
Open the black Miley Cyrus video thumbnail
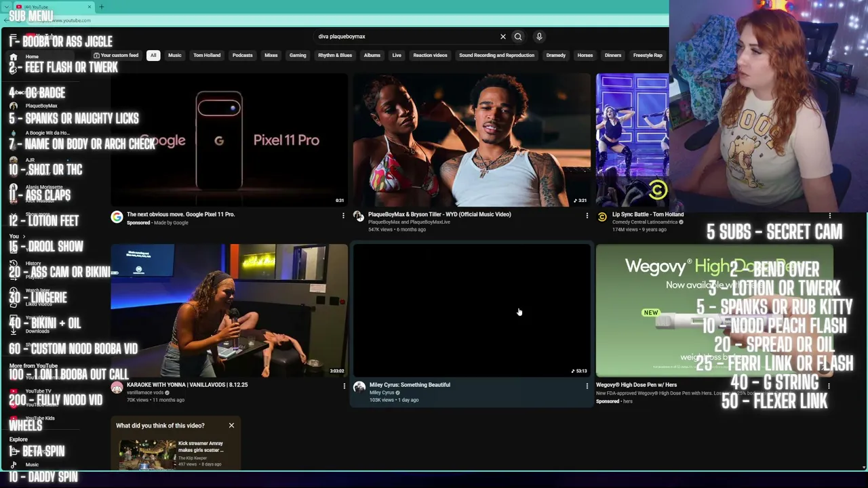[472, 310]
